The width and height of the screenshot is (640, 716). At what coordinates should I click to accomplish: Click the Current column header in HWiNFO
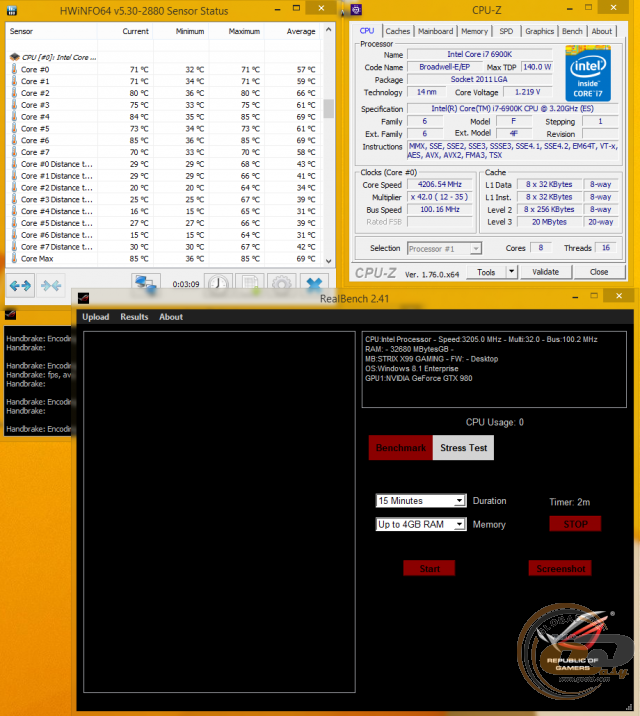click(125, 31)
